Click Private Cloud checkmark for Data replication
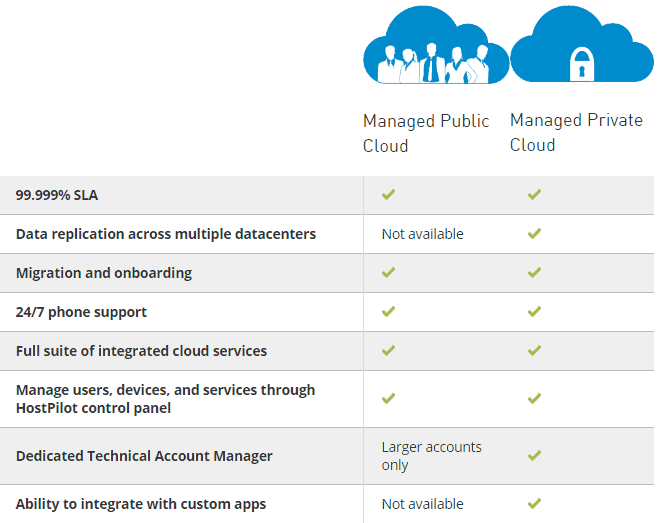 [534, 234]
